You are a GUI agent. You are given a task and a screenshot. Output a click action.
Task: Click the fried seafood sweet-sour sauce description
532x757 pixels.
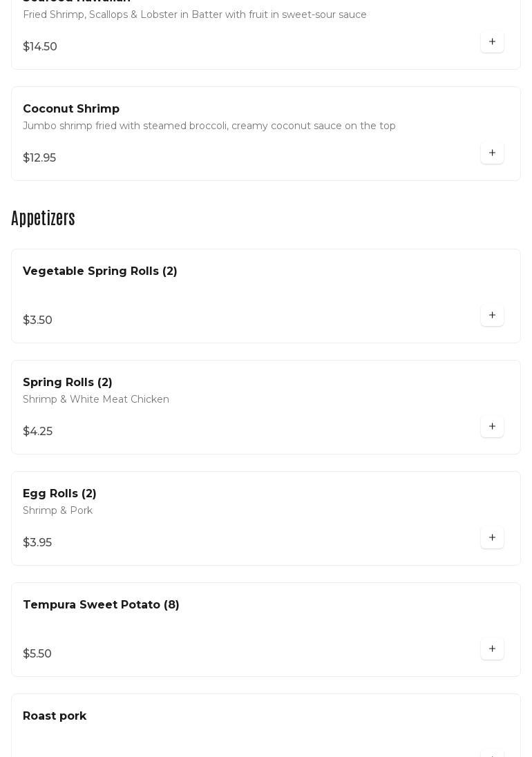[x=195, y=15]
